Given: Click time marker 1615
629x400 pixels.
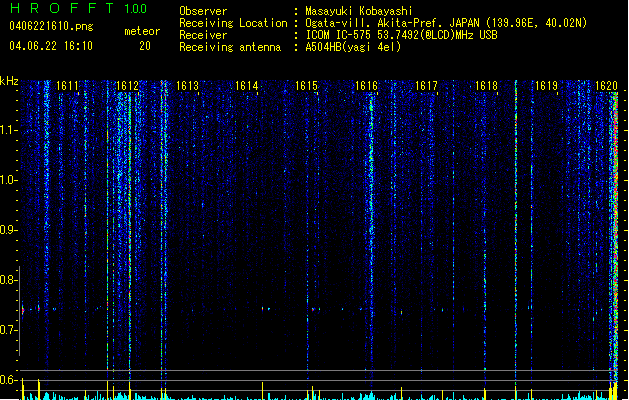Looking at the screenshot, I should [x=306, y=86].
